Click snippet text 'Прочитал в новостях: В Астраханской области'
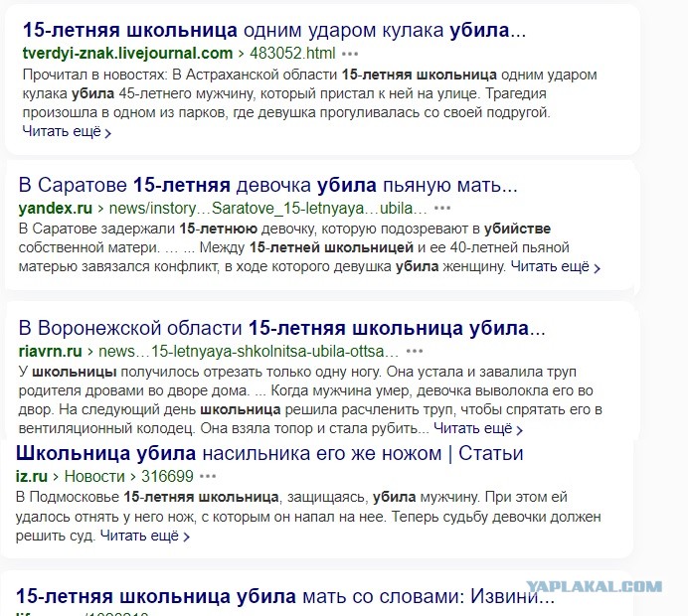688x616 pixels. point(180,75)
